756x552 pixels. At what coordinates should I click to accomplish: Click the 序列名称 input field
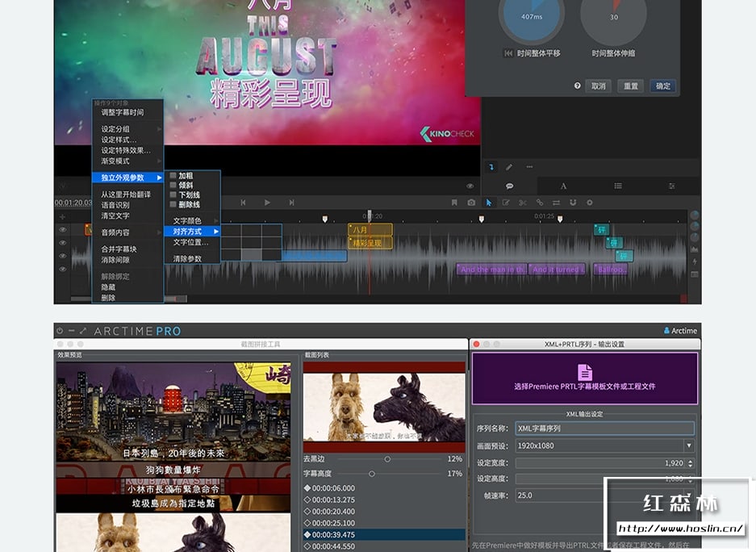[604, 428]
